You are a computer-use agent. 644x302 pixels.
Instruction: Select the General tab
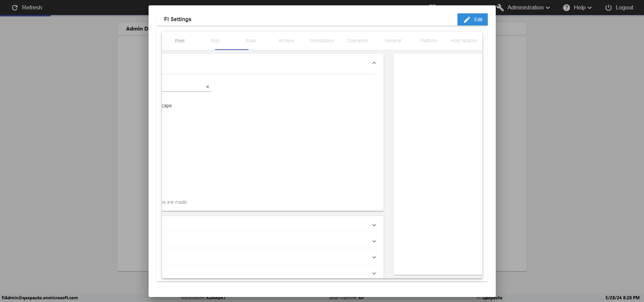tap(393, 41)
